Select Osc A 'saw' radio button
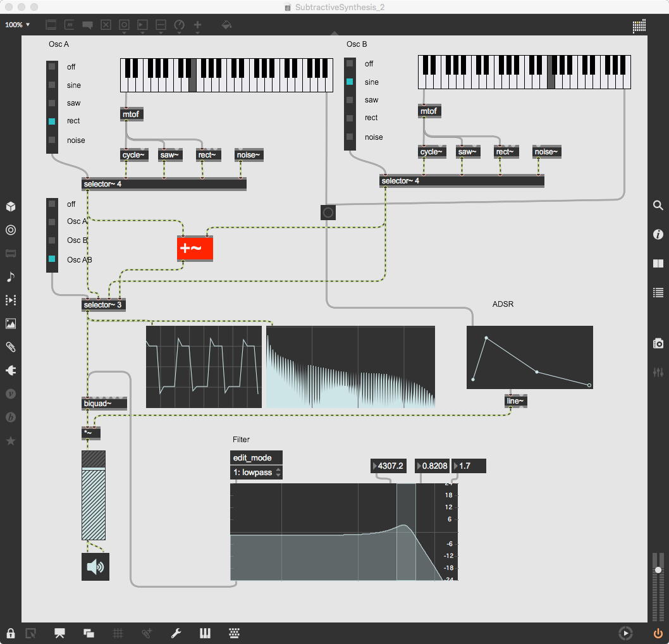Screen dimensions: 669x644 coord(52,103)
